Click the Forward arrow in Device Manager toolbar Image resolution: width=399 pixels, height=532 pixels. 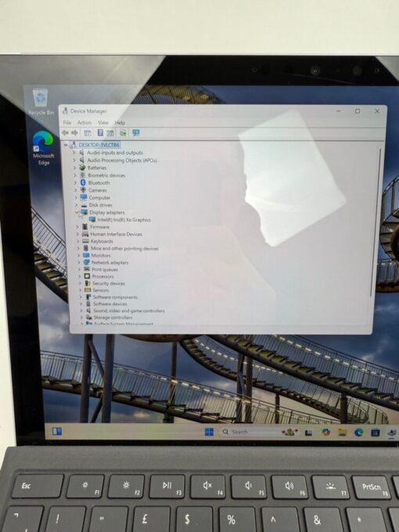point(74,133)
